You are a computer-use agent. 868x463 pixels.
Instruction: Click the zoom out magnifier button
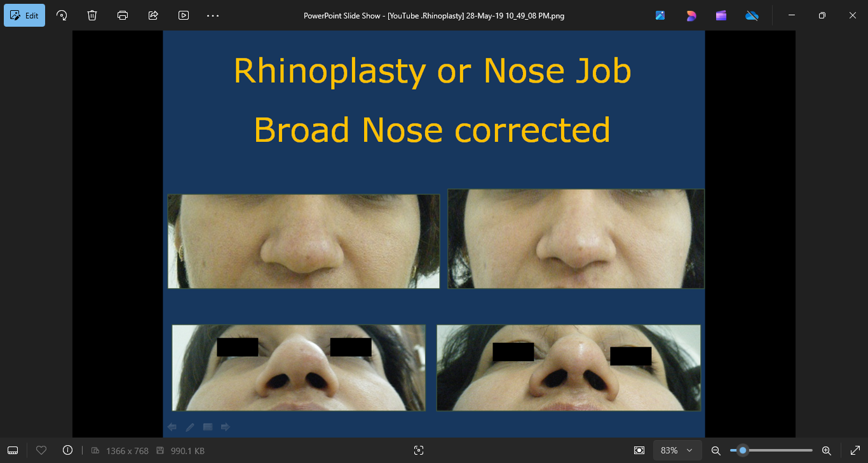(715, 450)
